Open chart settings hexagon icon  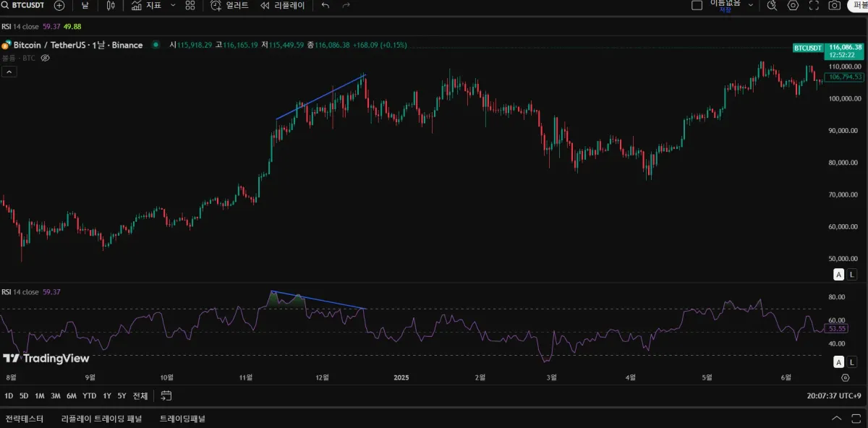[793, 5]
